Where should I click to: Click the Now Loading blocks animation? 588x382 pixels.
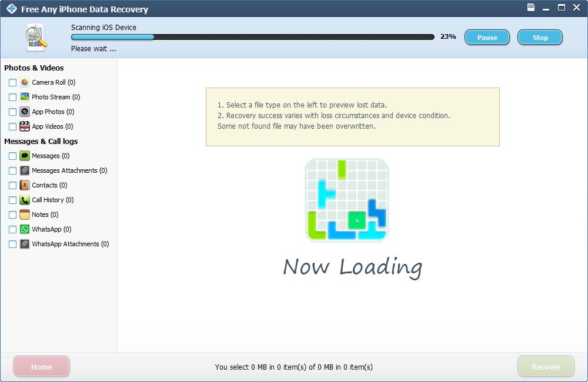coord(347,200)
